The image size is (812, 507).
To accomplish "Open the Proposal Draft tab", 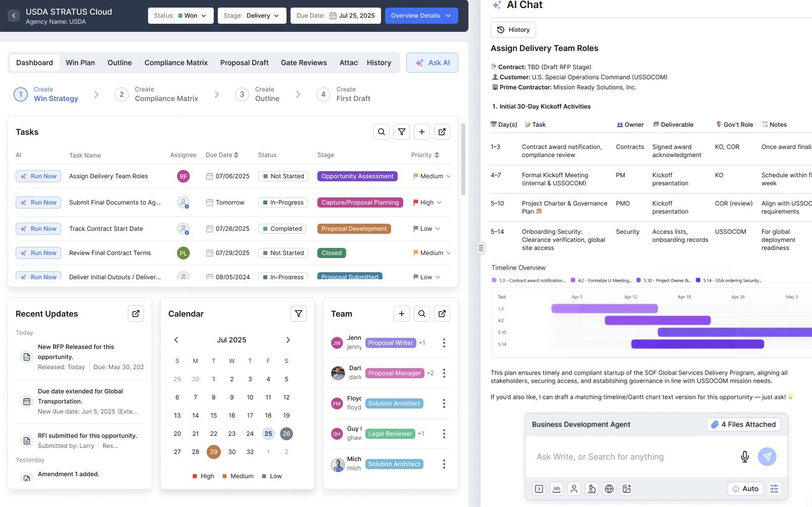I will [x=245, y=63].
